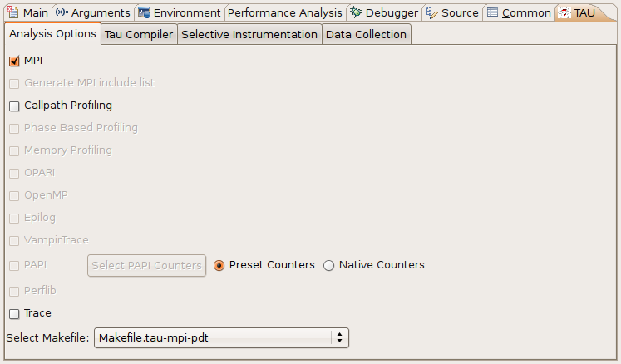Switch to the Tau Compiler tab
The width and height of the screenshot is (621, 364).
point(139,34)
